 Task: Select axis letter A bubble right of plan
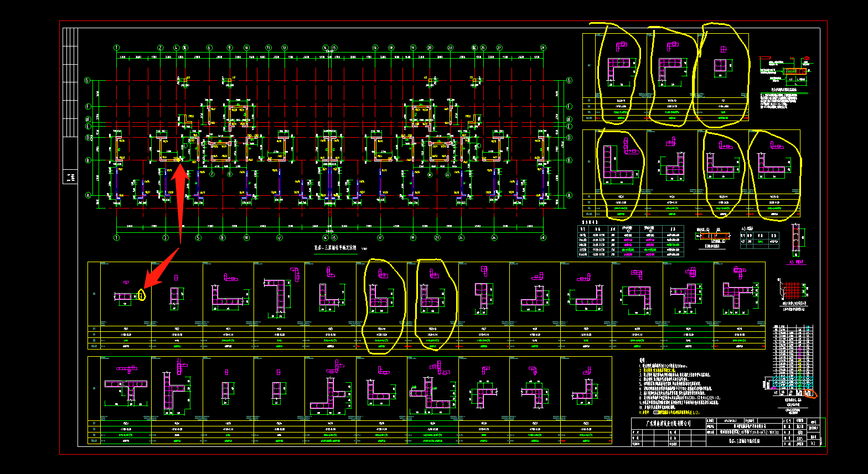tap(570, 195)
